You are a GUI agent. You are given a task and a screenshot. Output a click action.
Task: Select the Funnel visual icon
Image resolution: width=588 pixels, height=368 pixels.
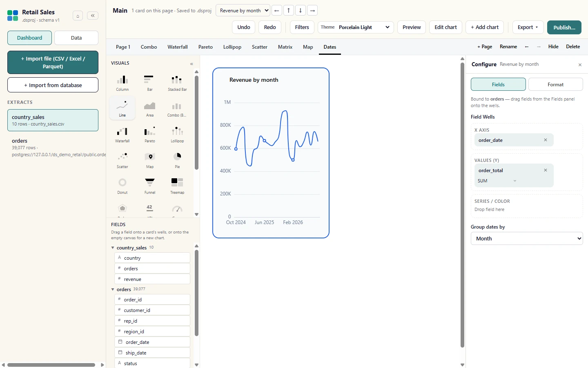(150, 186)
